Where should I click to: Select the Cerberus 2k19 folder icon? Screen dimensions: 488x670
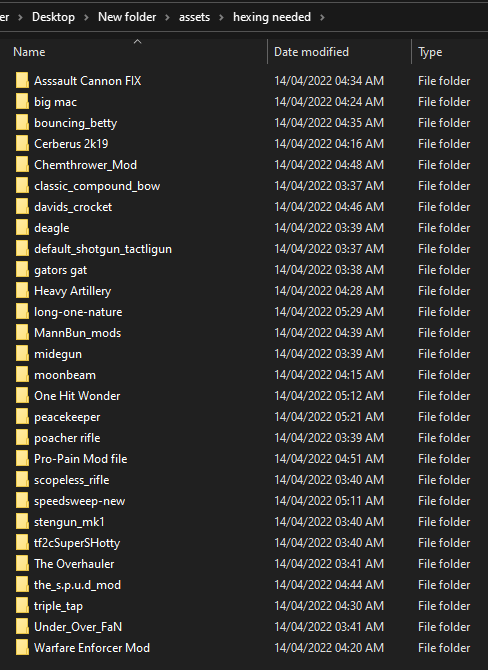coord(22,143)
